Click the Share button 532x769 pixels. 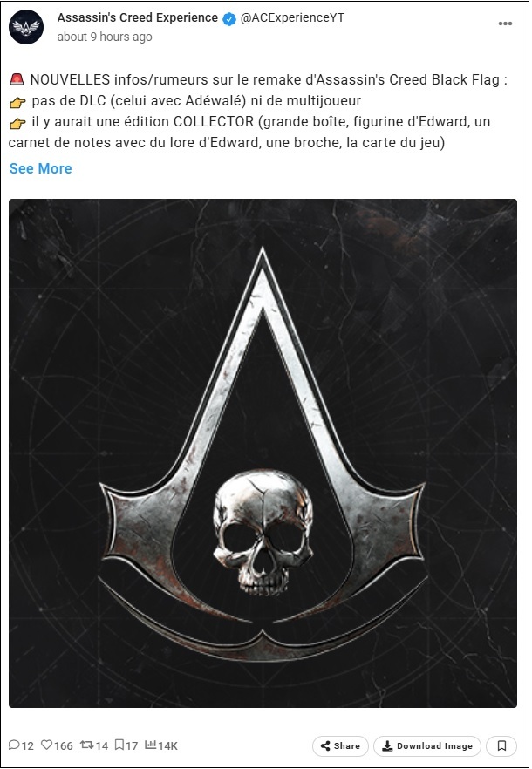[340, 746]
